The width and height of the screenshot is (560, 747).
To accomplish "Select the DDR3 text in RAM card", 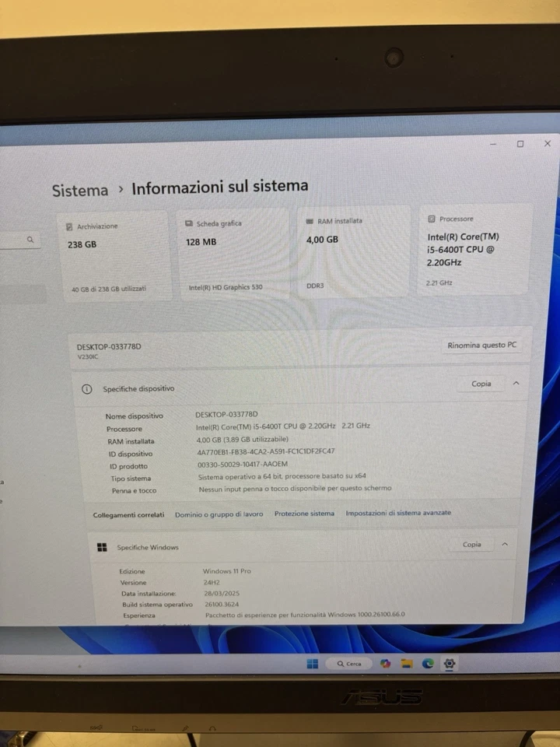I will click(315, 286).
